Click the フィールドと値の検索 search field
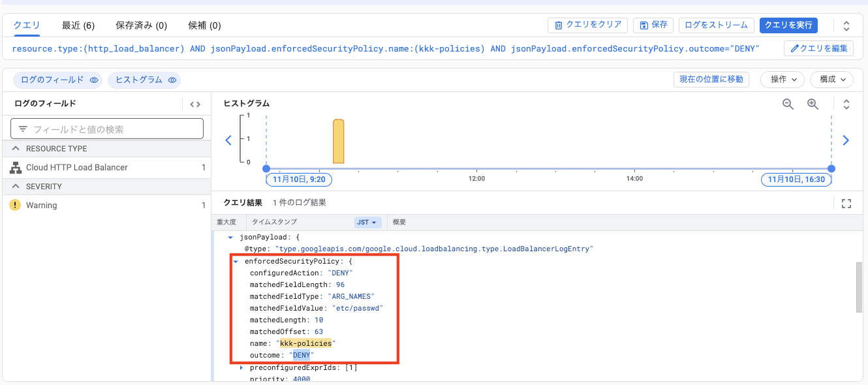Image resolution: width=868 pixels, height=385 pixels. click(x=107, y=129)
